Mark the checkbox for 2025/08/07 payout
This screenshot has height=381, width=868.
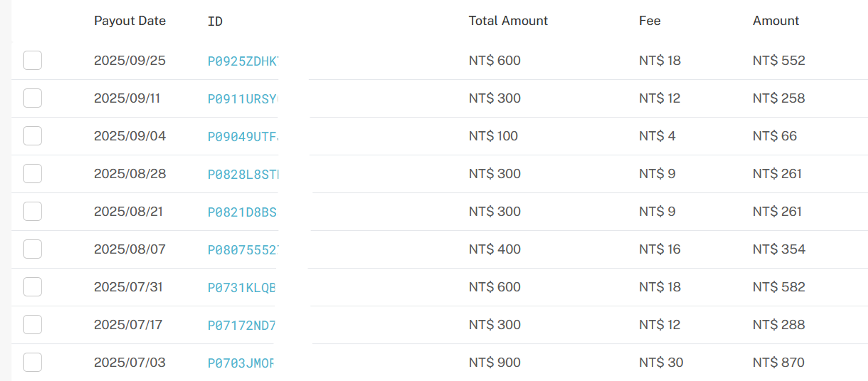[32, 249]
